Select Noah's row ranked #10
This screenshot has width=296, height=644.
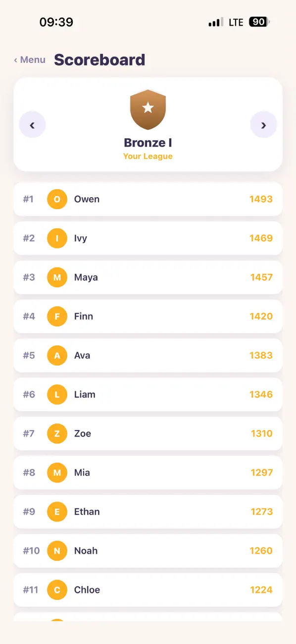tap(148, 551)
